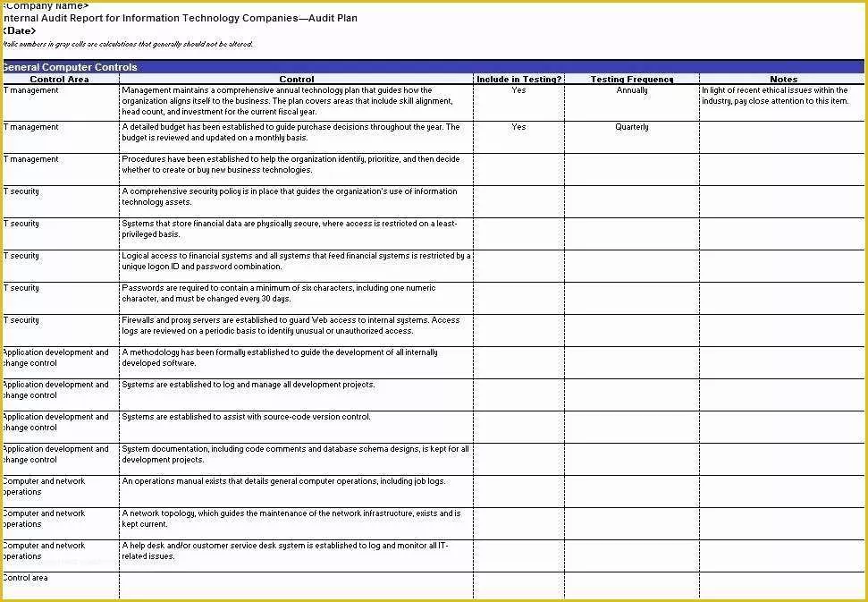Select the help desk system control cell
Image resolution: width=868 pixels, height=602 pixels.
click(x=297, y=555)
